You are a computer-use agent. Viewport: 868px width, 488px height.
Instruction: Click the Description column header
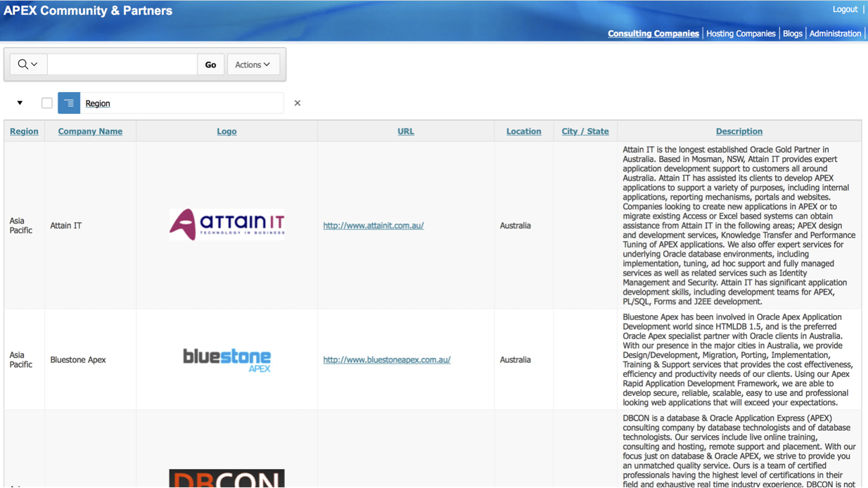739,131
